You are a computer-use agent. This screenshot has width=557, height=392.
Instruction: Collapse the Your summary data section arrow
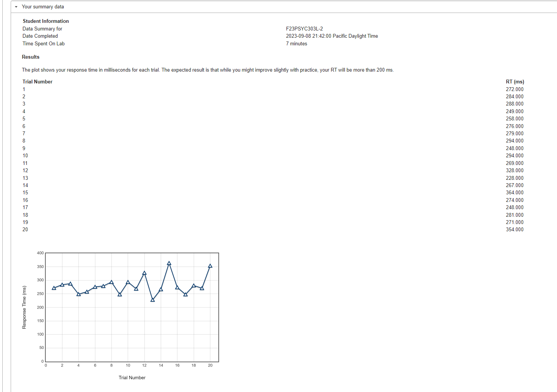click(x=16, y=7)
